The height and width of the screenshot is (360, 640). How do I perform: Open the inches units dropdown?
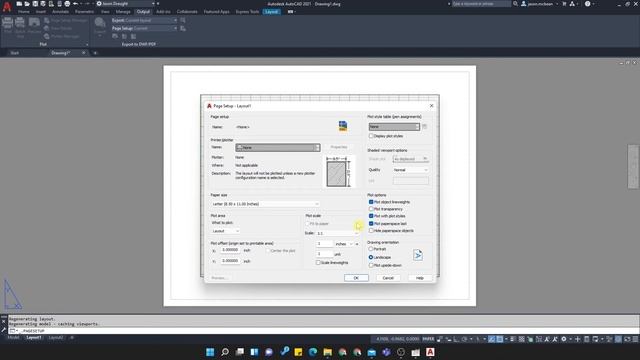(x=344, y=244)
